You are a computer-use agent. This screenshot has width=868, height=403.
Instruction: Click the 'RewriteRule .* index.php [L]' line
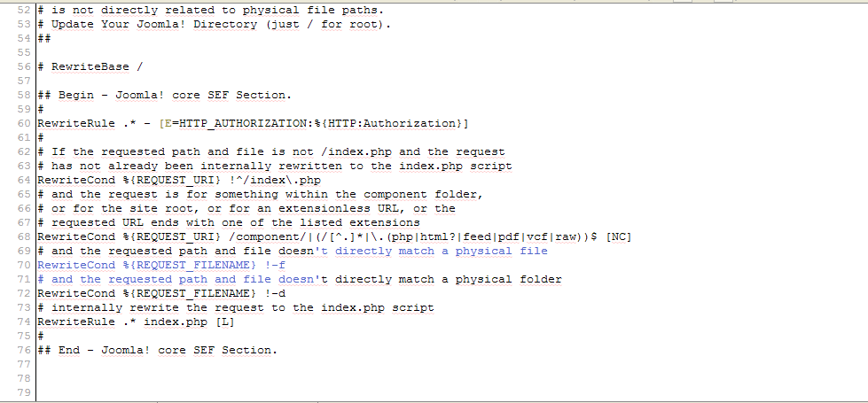[137, 322]
